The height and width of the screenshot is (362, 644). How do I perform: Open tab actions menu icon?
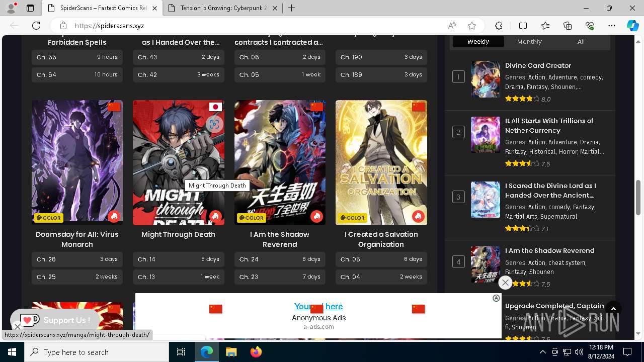point(30,8)
